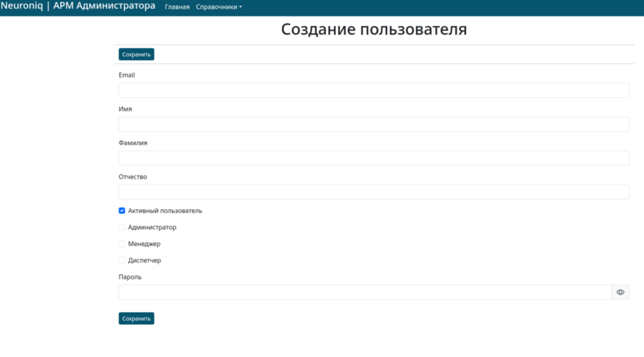644x357 pixels.
Task: Click the Диспетчер label text
Action: (144, 261)
